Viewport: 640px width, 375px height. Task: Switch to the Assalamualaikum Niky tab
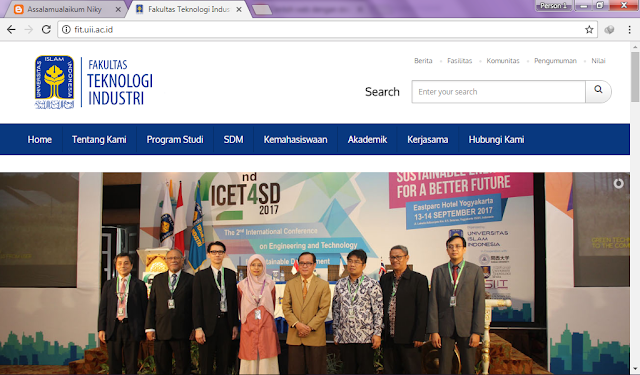pos(64,9)
